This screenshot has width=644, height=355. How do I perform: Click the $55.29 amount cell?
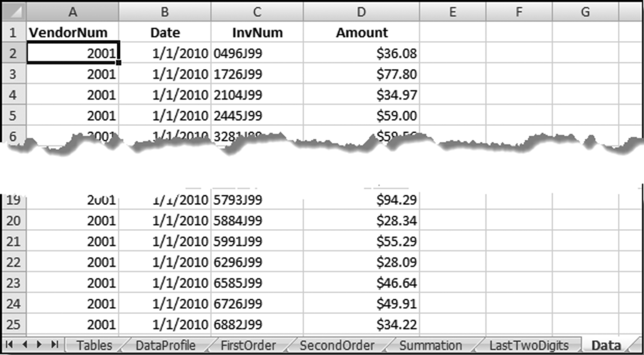coord(361,241)
